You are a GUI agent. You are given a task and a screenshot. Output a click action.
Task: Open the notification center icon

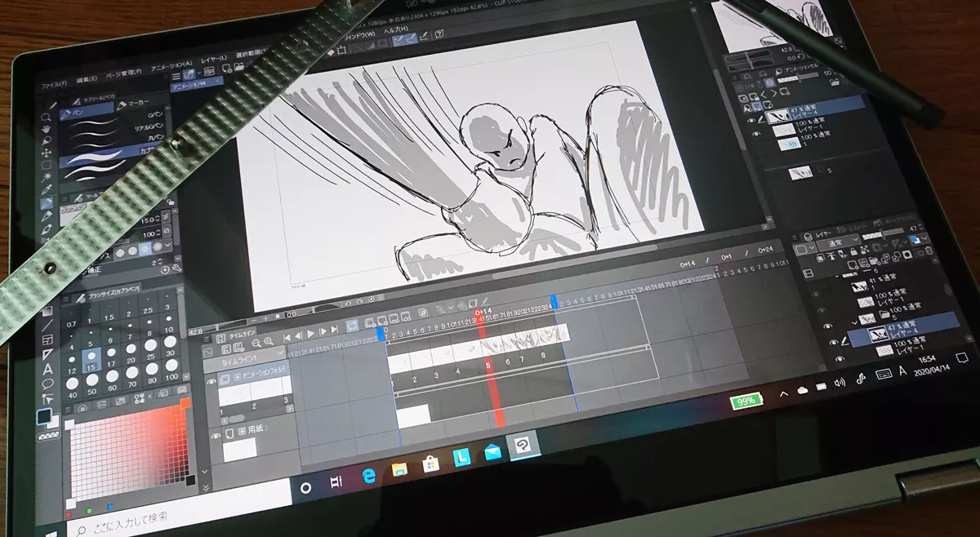[x=962, y=357]
